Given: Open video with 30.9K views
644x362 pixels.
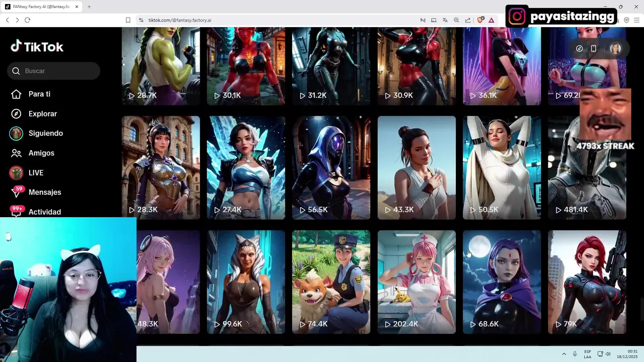Looking at the screenshot, I should 417,66.
